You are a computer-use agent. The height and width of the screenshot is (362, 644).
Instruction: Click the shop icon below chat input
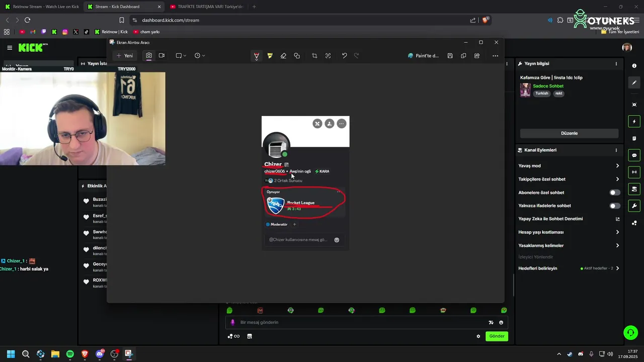249,336
